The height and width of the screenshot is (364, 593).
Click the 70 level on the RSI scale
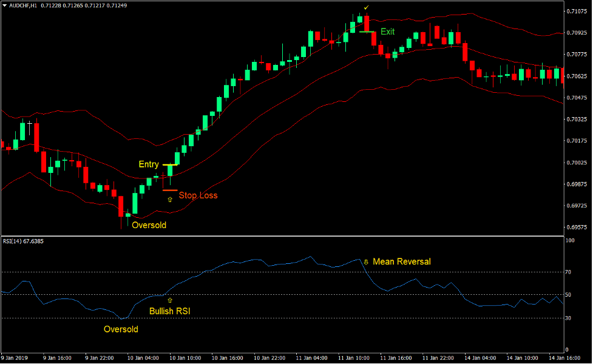point(569,272)
